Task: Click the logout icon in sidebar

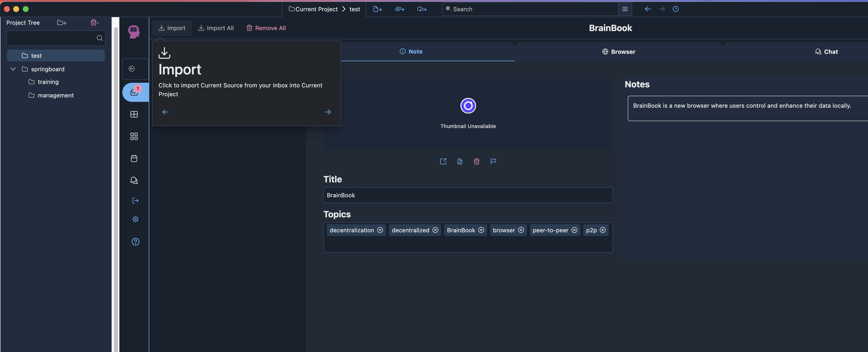Action: tap(136, 201)
